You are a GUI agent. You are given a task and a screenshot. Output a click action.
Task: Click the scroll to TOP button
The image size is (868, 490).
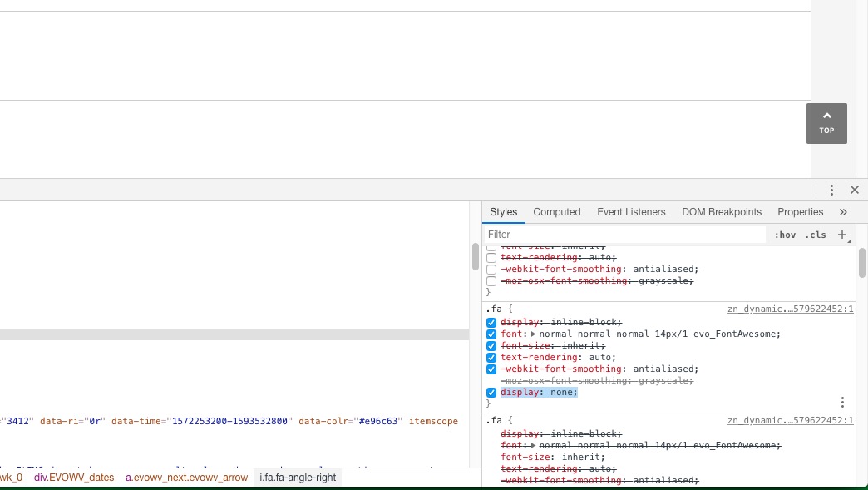pyautogui.click(x=826, y=123)
